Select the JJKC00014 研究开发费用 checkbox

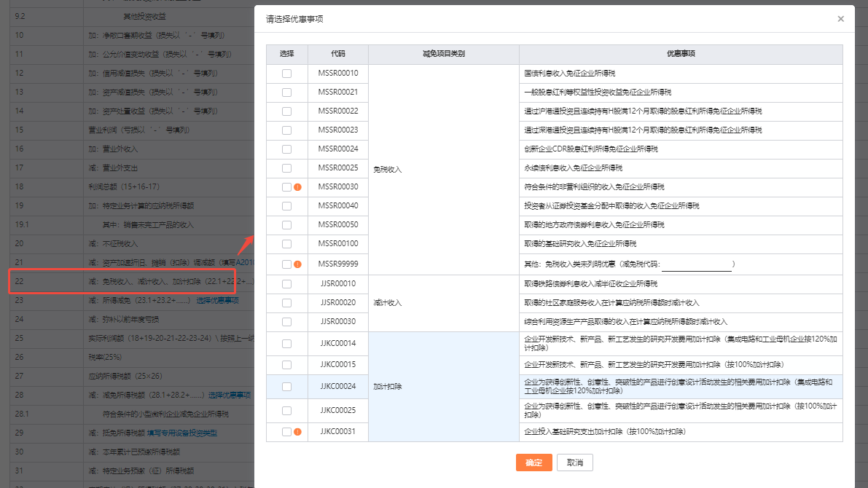286,343
